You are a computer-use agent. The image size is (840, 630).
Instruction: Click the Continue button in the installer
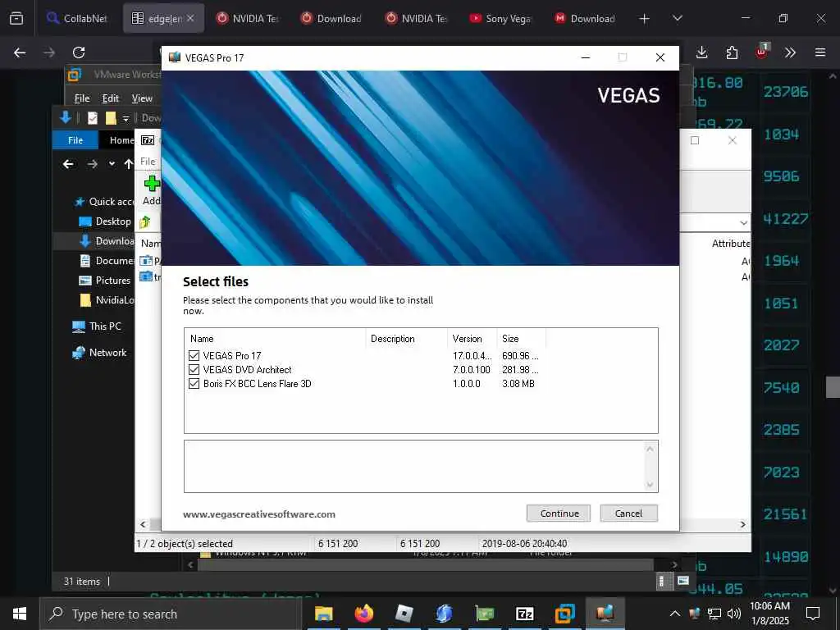(x=559, y=514)
